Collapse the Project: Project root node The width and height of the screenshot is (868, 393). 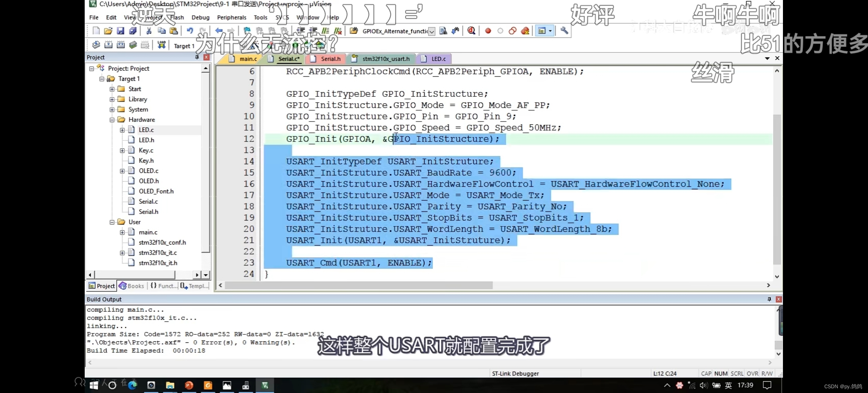coord(92,68)
